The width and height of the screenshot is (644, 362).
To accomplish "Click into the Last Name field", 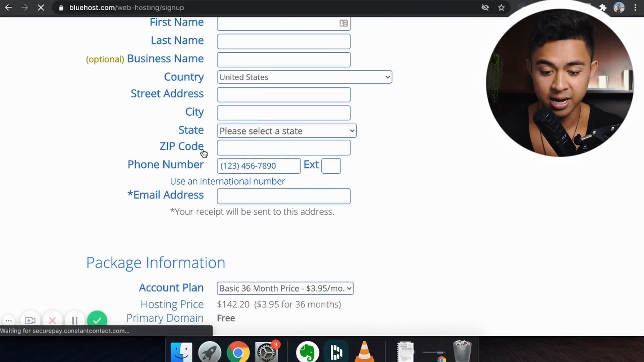I will (284, 41).
